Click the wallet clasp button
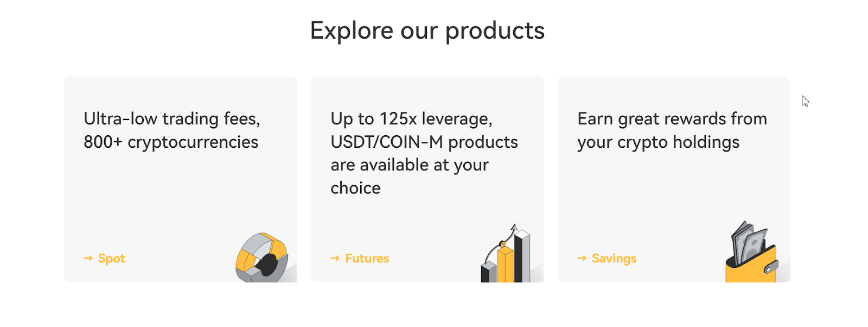The image size is (868, 327). click(x=771, y=267)
